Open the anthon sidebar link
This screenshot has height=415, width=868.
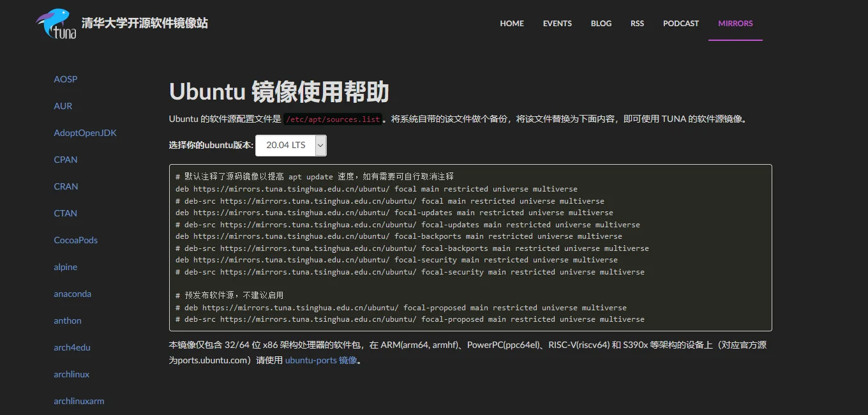point(68,321)
